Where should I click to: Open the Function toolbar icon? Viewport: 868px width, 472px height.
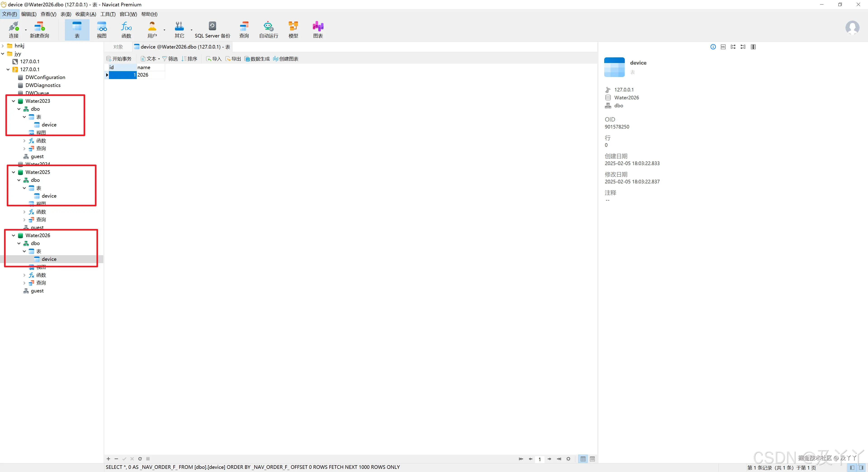pos(126,30)
